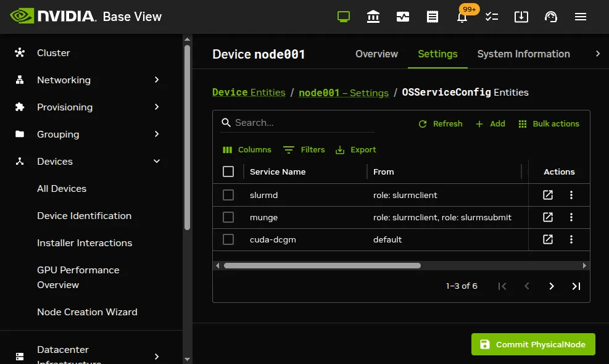Open the health monitoring pulse icon
The width and height of the screenshot is (609, 364).
[403, 17]
